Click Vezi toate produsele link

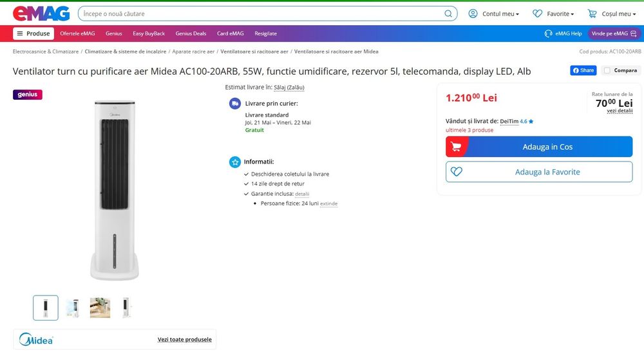point(184,340)
